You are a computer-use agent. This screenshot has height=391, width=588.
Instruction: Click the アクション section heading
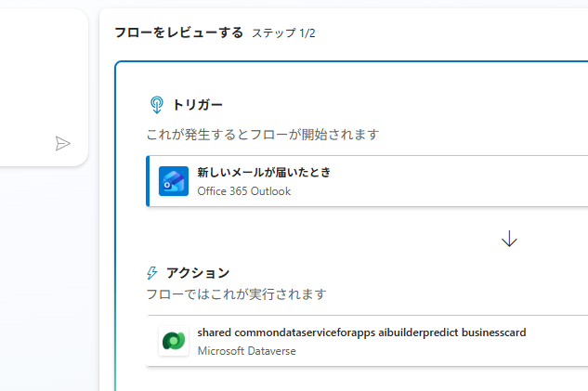(x=197, y=273)
